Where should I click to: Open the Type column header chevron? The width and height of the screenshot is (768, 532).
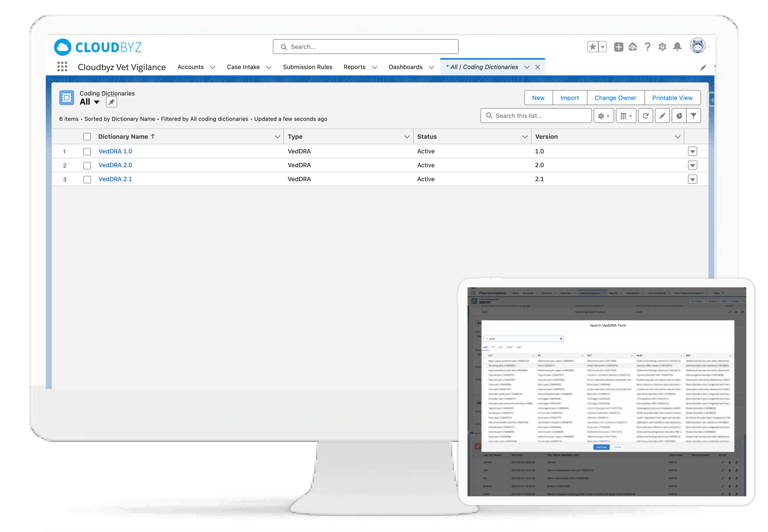[407, 137]
